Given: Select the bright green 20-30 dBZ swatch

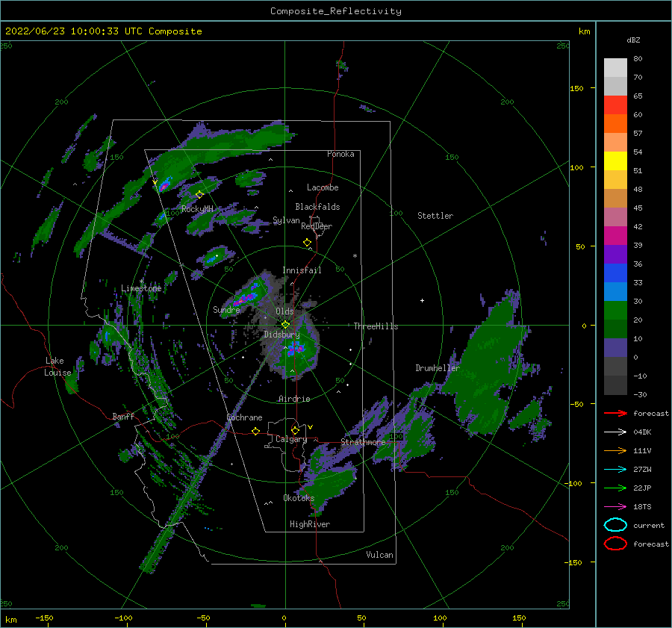Looking at the screenshot, I should coord(615,311).
